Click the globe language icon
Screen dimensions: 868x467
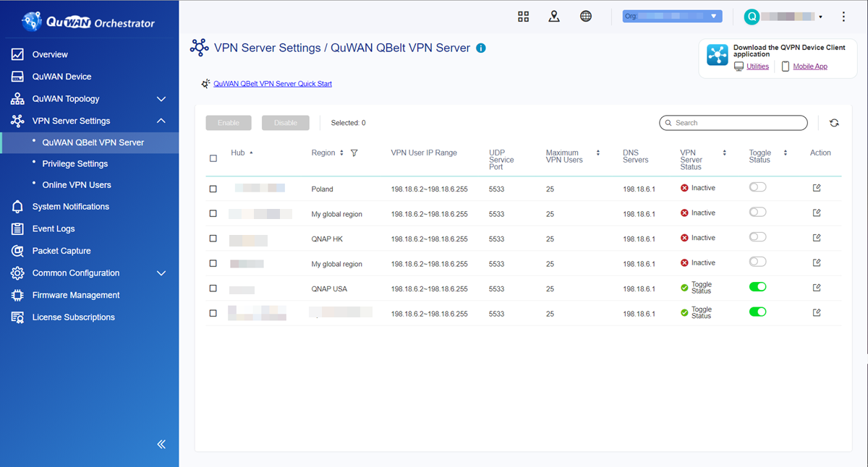(586, 17)
